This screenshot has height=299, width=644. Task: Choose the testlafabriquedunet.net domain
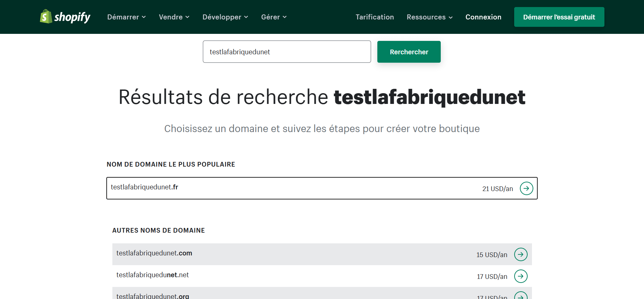click(153, 275)
